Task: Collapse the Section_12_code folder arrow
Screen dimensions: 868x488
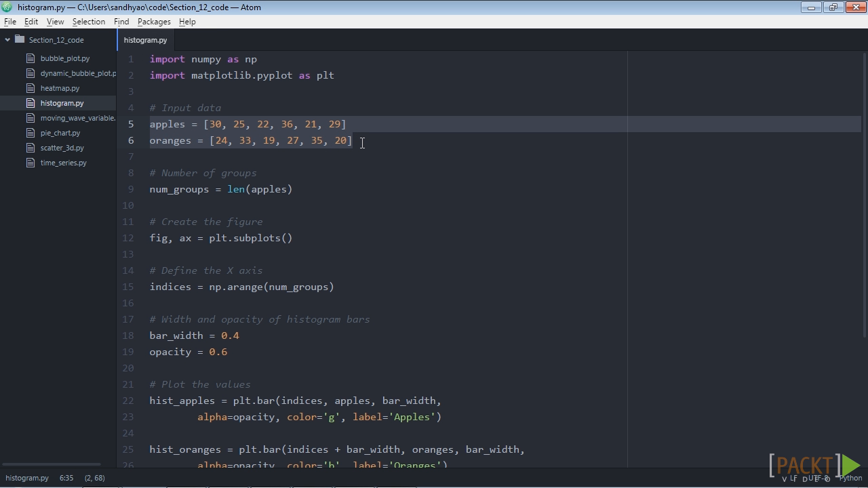Action: 7,40
